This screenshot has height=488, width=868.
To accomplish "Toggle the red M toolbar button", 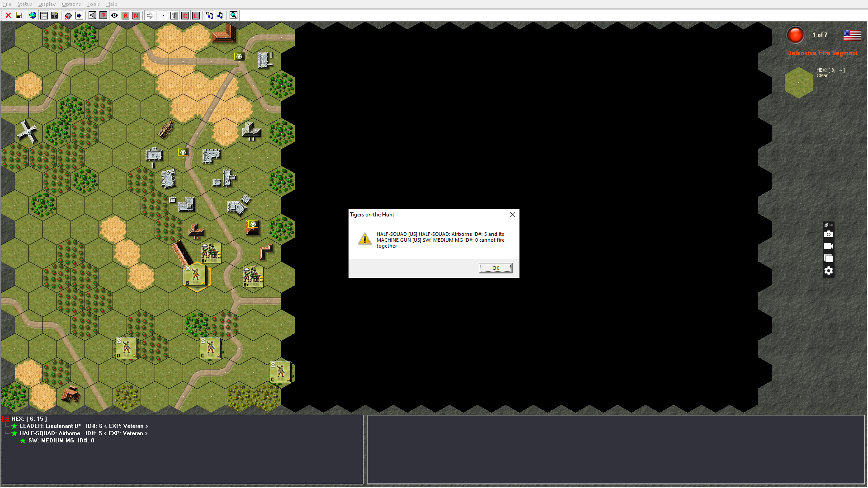I will click(136, 15).
